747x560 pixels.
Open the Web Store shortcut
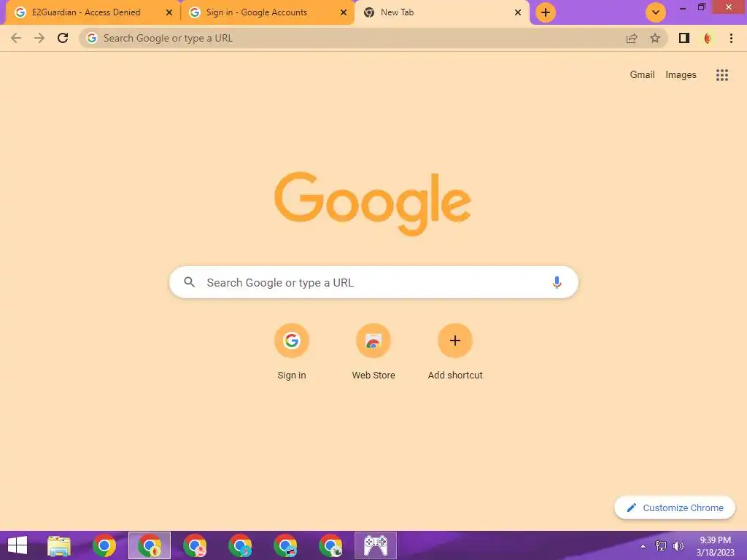pyautogui.click(x=373, y=352)
